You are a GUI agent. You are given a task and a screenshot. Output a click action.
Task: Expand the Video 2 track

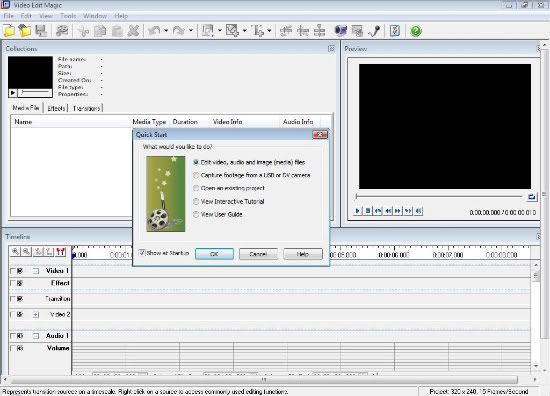pos(36,315)
